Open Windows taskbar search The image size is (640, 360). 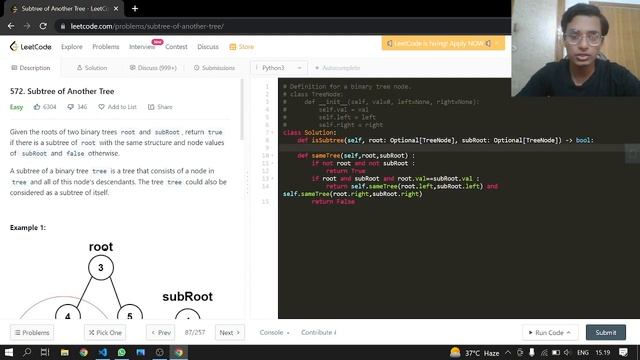27,352
